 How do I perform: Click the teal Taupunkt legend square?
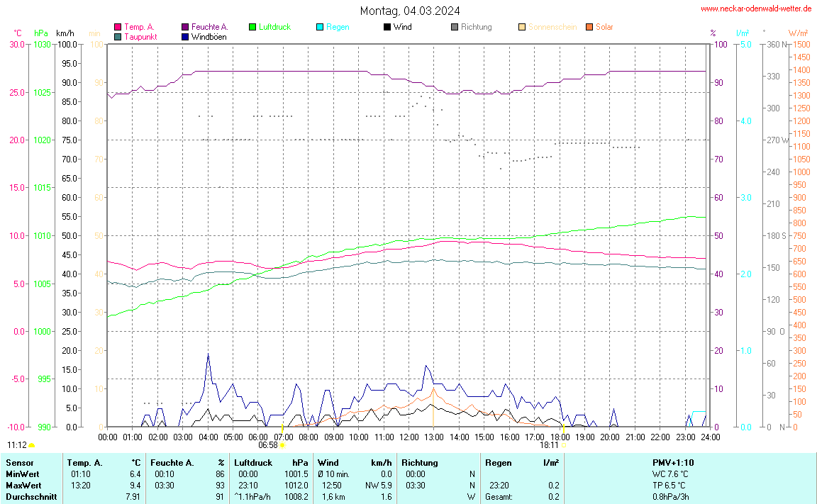pos(118,36)
